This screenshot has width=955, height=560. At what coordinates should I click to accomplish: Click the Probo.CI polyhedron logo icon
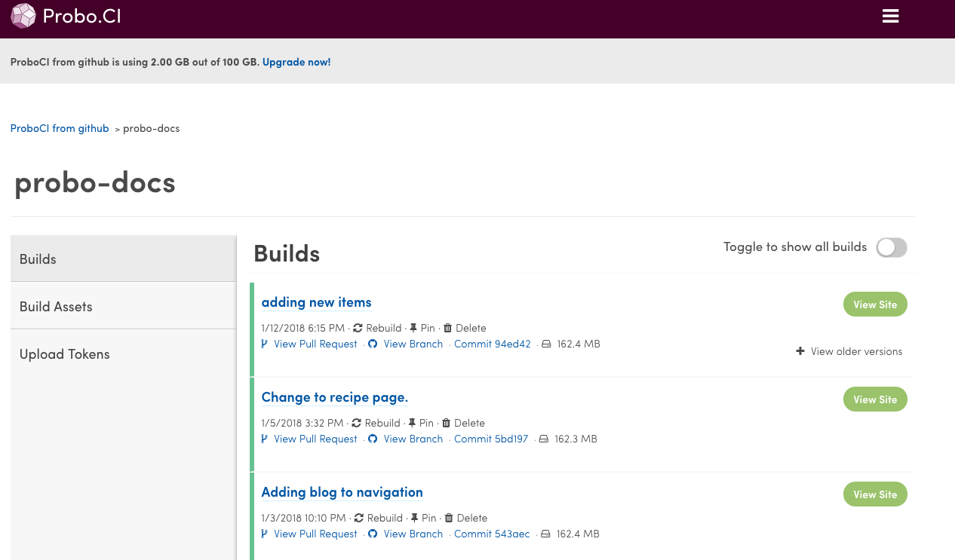(x=23, y=16)
